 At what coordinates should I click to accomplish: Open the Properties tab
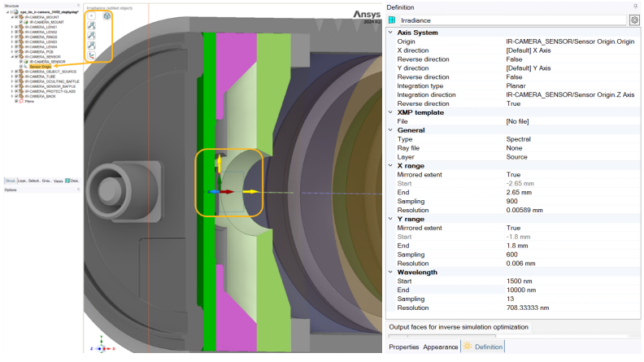[x=404, y=347]
